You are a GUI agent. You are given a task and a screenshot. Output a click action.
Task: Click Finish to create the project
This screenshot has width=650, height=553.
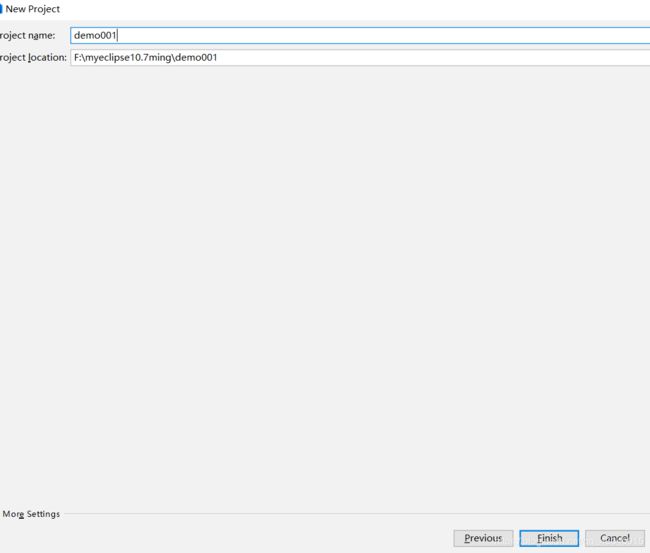[x=549, y=538]
